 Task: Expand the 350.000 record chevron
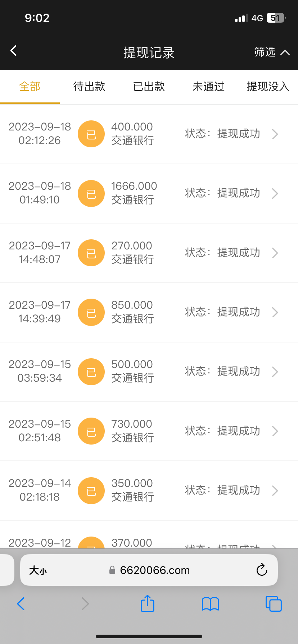[275, 491]
